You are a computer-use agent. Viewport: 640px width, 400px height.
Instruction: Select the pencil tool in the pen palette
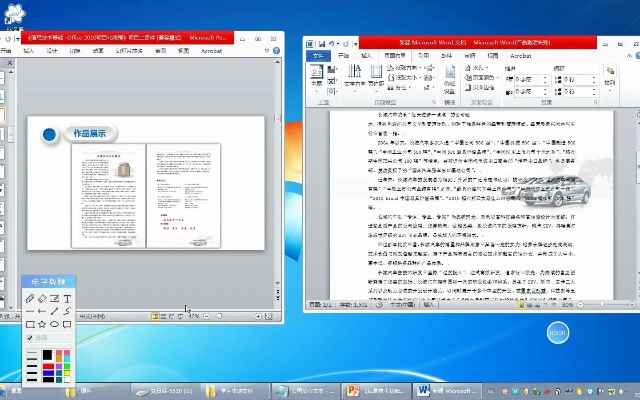pos(30,298)
